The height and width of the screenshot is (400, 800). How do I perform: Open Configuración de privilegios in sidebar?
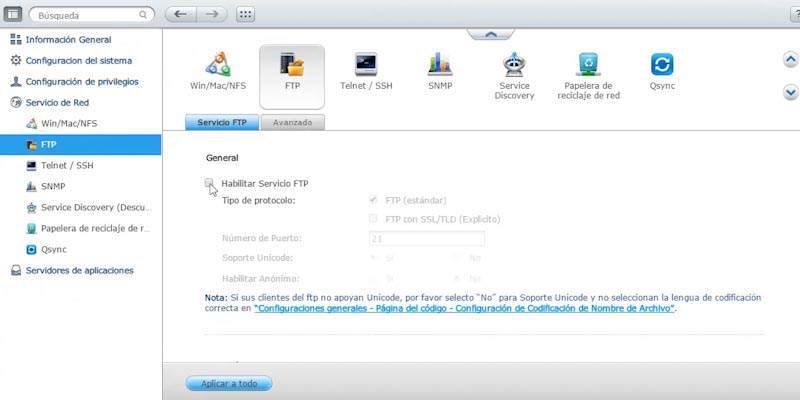click(82, 82)
